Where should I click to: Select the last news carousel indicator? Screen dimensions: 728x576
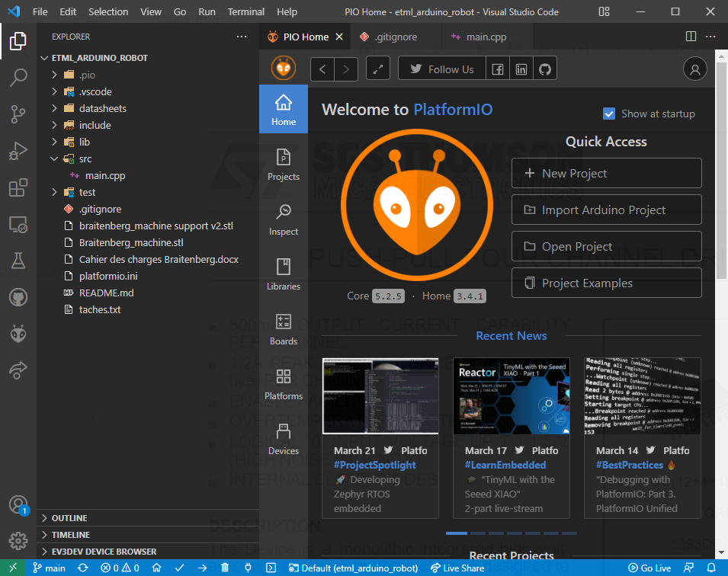pos(569,533)
